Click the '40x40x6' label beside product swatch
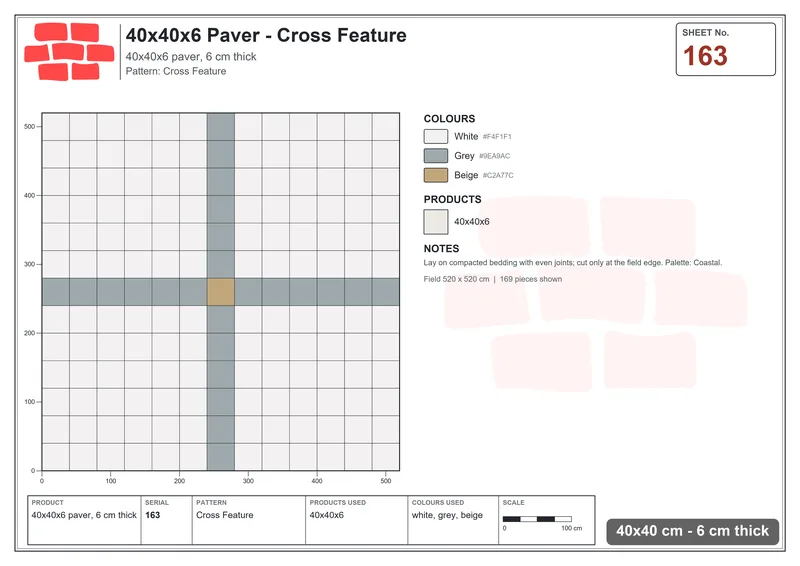Viewport: 800px width, 566px height. 471,222
